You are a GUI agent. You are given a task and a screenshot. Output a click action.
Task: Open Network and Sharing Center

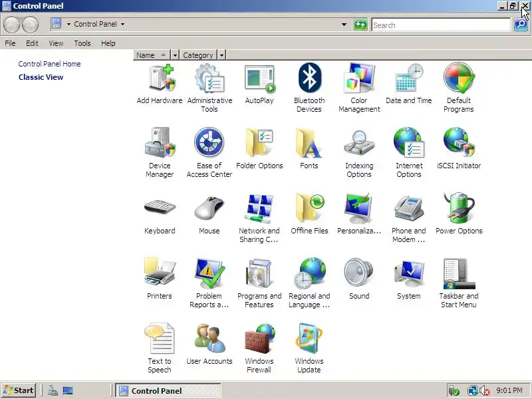click(x=259, y=218)
